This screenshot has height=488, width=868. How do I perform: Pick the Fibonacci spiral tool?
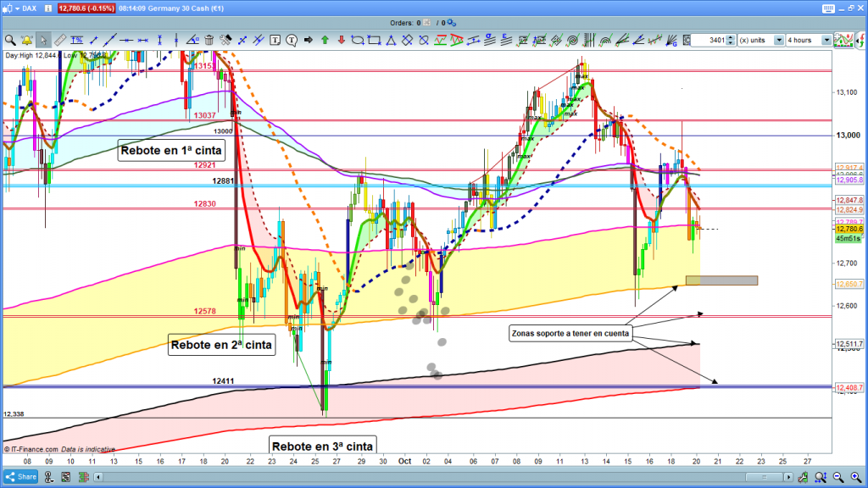[x=572, y=40]
